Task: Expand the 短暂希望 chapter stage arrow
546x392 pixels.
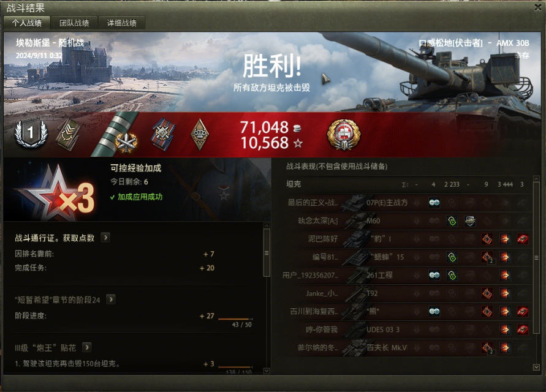Action: [111, 300]
